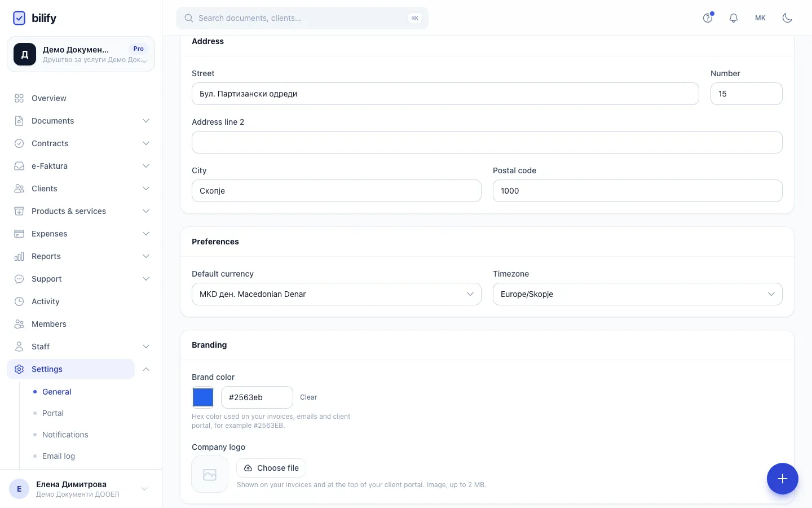
Task: Click the brand color hex field
Action: tap(257, 397)
